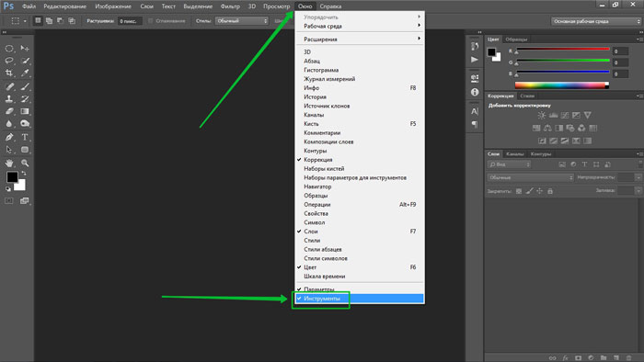
Task: Open the Фильтр menu
Action: 230,6
